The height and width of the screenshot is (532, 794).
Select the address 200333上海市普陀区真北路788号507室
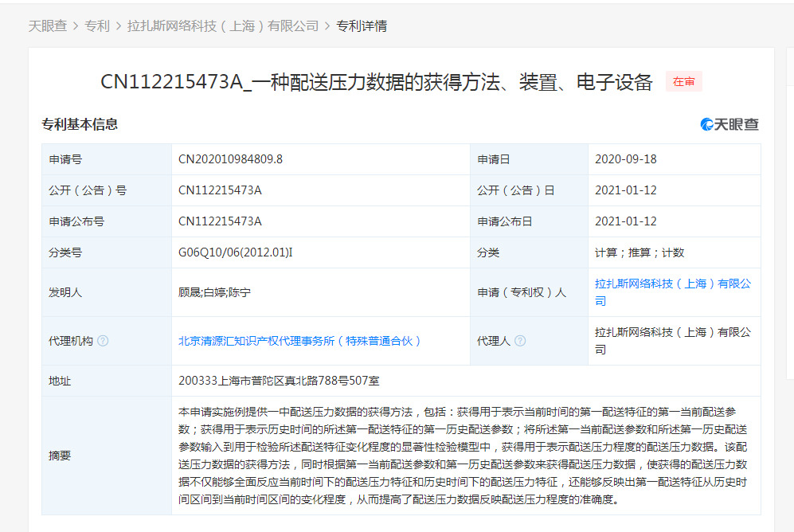point(279,381)
